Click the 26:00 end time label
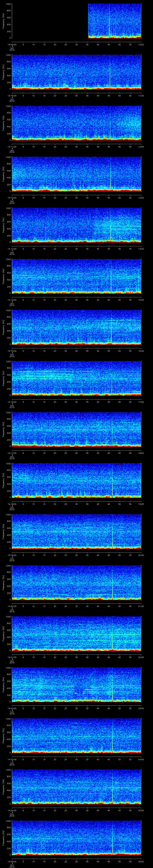The image size is (153, 868). pyautogui.click(x=141, y=861)
